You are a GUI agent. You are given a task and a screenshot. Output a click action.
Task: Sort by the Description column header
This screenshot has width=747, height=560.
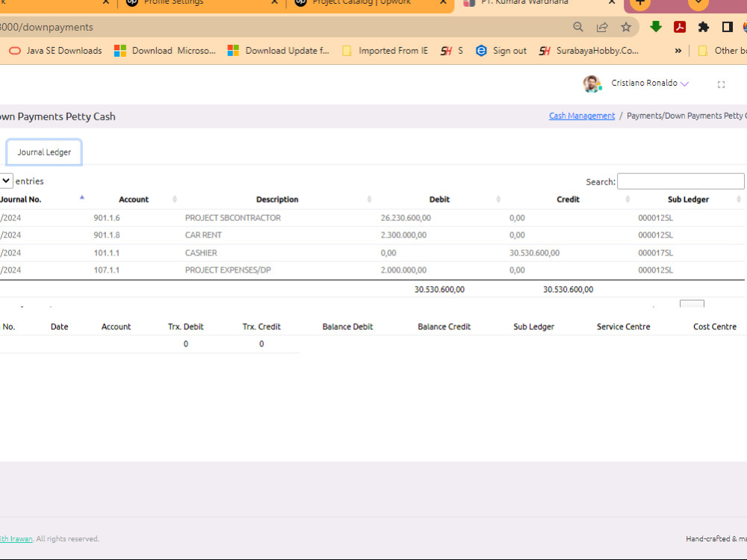coord(277,199)
